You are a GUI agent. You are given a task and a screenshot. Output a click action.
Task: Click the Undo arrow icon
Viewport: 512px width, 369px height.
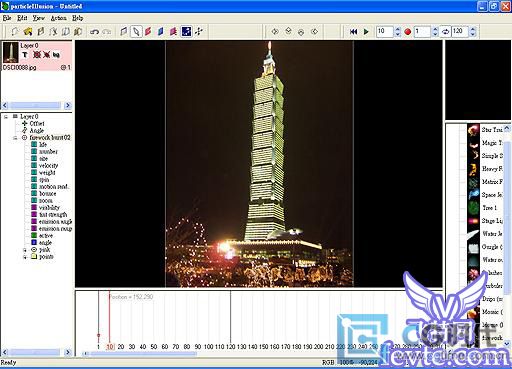(95, 32)
